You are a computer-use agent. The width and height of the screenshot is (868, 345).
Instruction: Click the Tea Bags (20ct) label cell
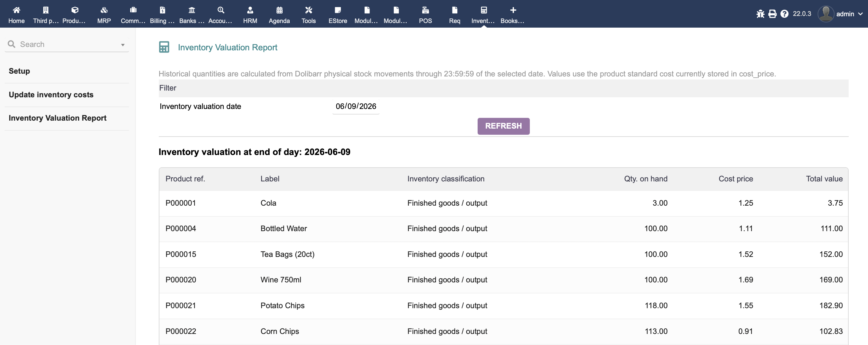(287, 254)
